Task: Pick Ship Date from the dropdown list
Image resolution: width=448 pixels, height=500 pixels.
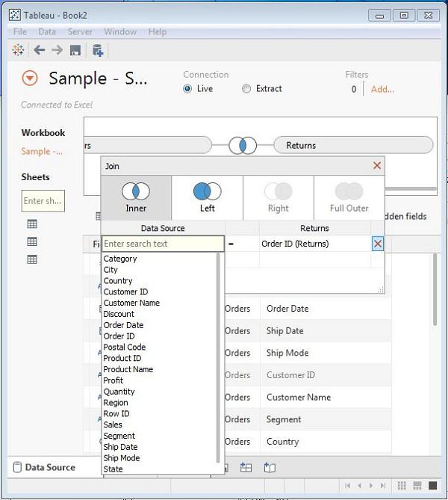Action: pyautogui.click(x=120, y=447)
